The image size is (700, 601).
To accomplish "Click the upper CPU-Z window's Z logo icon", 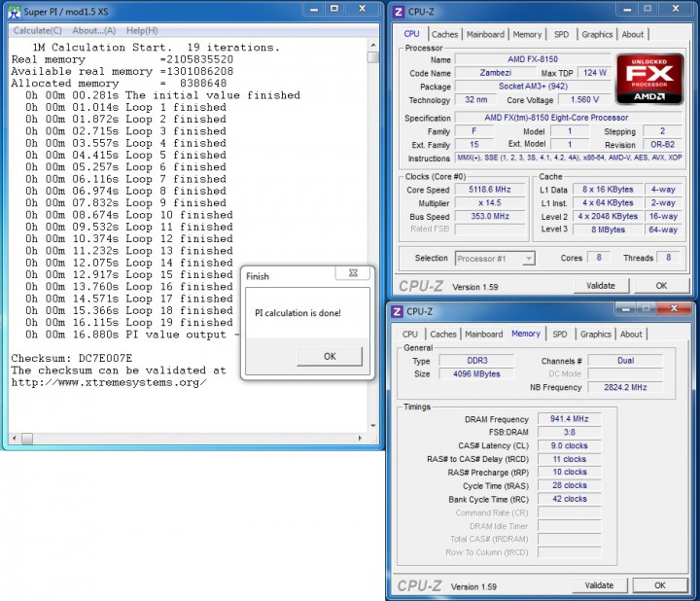I will pos(398,12).
